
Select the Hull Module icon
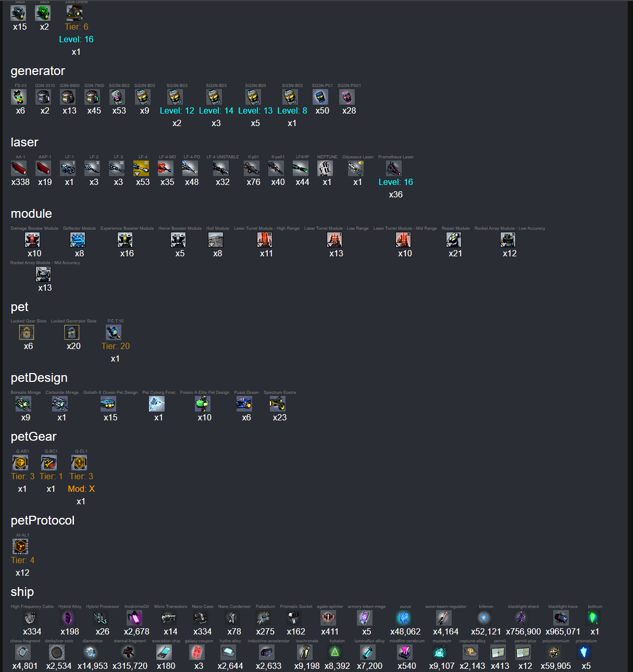pos(216,240)
